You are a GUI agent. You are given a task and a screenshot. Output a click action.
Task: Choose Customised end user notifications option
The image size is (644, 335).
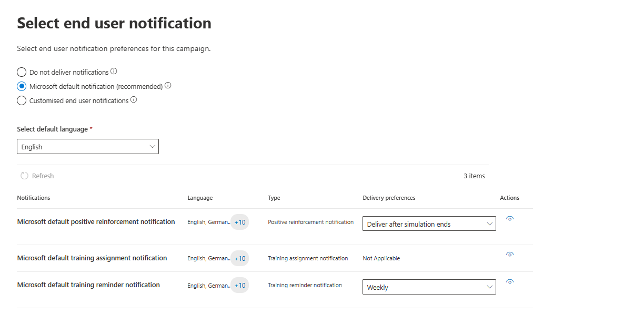click(22, 100)
